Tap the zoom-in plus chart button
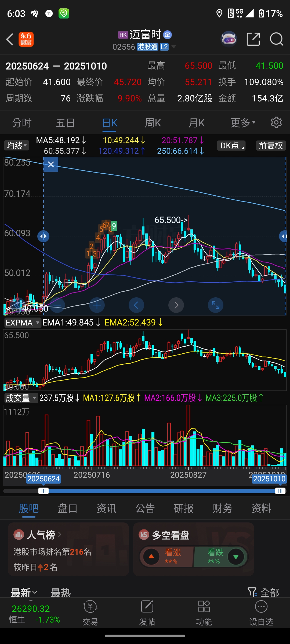 (x=97, y=305)
